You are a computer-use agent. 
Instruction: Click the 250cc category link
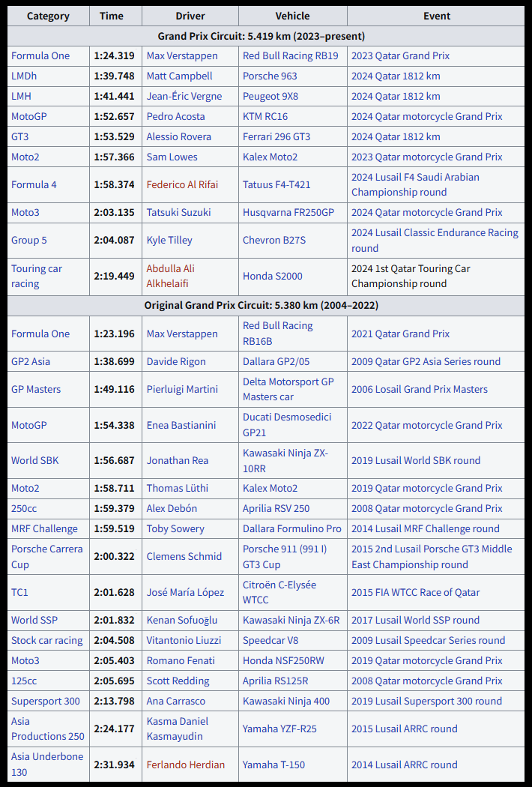[x=24, y=508]
